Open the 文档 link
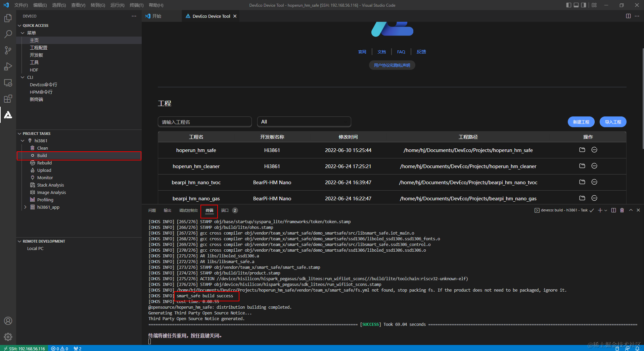 click(x=382, y=52)
